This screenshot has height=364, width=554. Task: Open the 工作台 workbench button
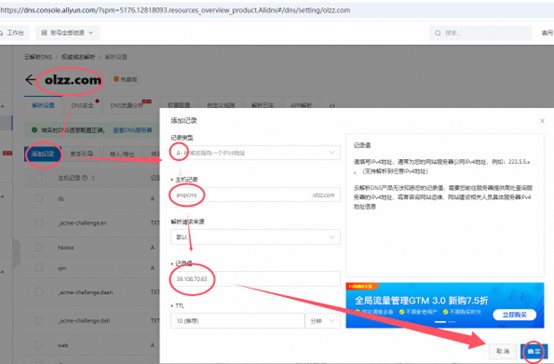13,33
